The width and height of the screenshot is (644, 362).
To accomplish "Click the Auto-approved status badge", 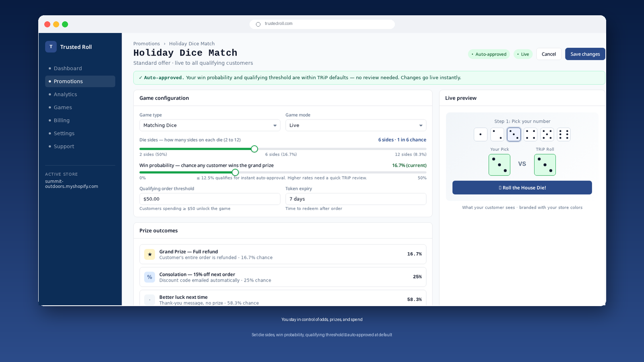I will (489, 54).
